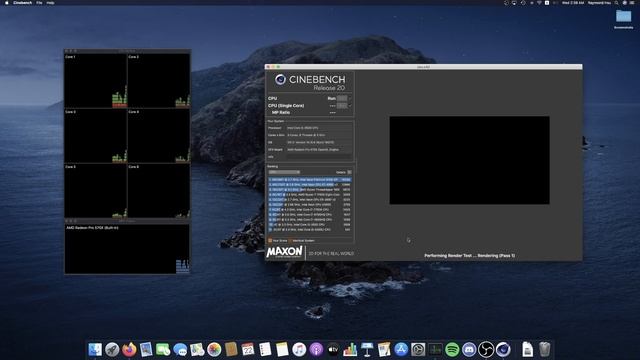Image resolution: width=640 pixels, height=360 pixels.
Task: Open System Preferences from the Dock
Action: [x=418, y=349]
